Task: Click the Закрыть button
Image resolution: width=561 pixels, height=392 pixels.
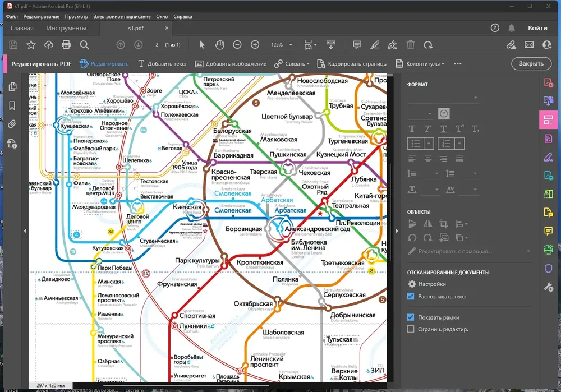Action: [531, 64]
